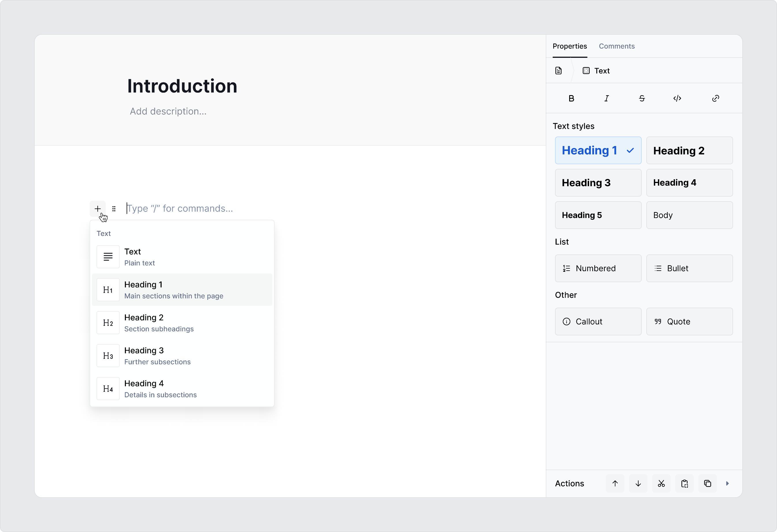Apply the Callout style

click(x=598, y=321)
